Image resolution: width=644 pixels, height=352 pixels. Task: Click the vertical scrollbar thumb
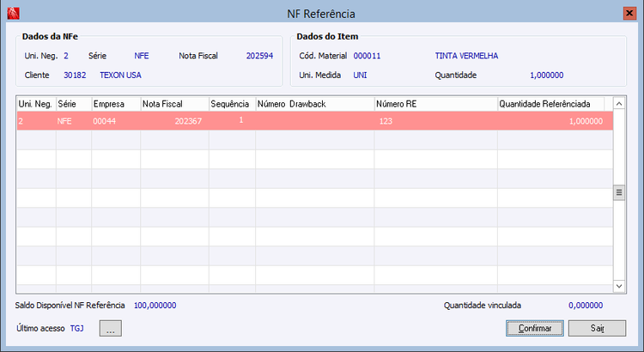619,192
